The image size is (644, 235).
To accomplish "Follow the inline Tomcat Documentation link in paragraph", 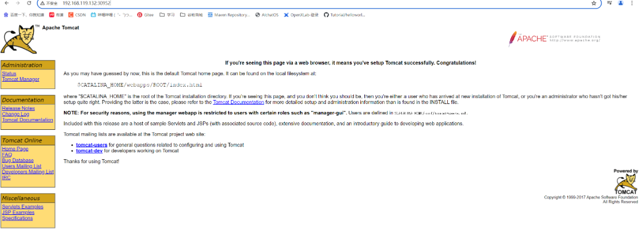I will pyautogui.click(x=238, y=102).
